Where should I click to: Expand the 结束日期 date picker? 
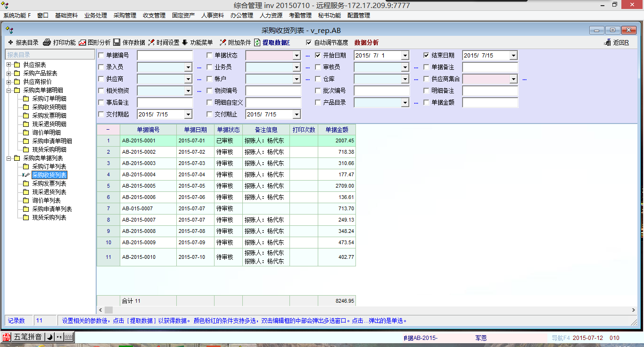[513, 56]
